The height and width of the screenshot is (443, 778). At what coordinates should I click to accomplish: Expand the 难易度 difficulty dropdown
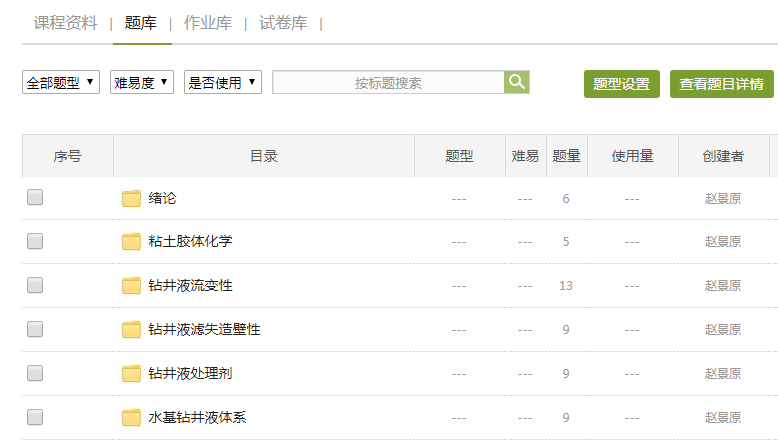(x=142, y=82)
